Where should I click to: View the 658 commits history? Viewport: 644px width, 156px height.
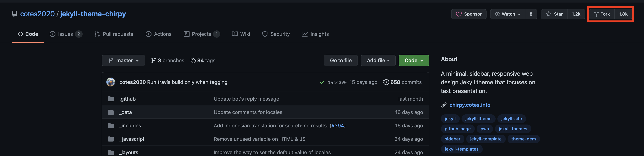(x=402, y=82)
